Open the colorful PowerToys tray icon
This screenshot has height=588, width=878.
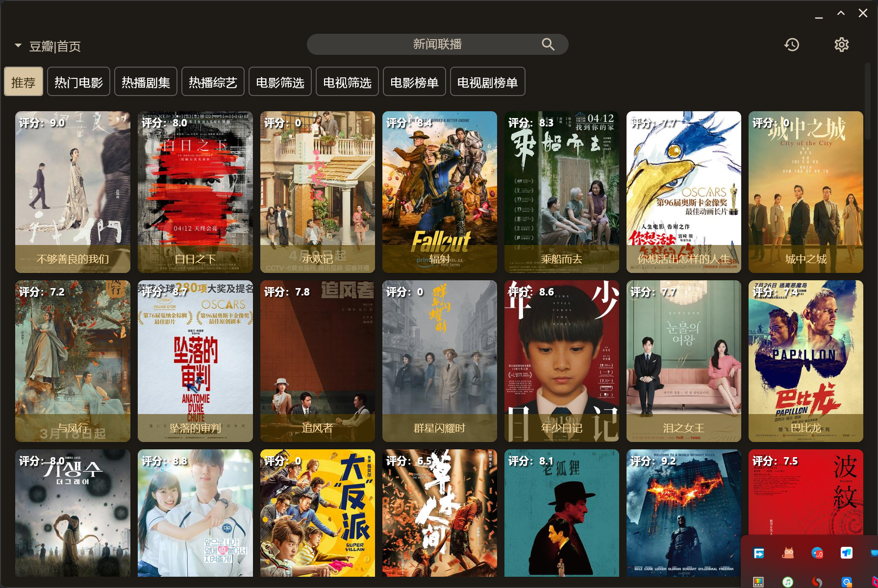tap(758, 582)
